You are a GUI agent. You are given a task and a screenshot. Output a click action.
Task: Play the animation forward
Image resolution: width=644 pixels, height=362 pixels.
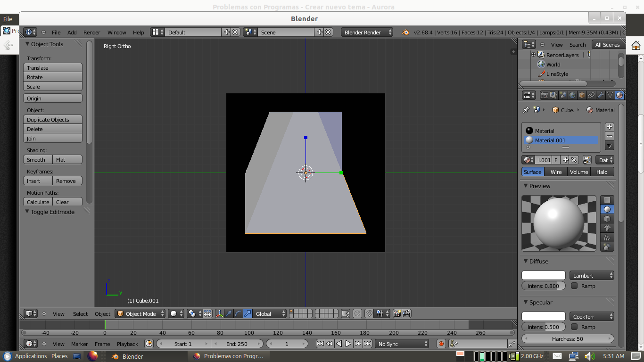(x=348, y=344)
